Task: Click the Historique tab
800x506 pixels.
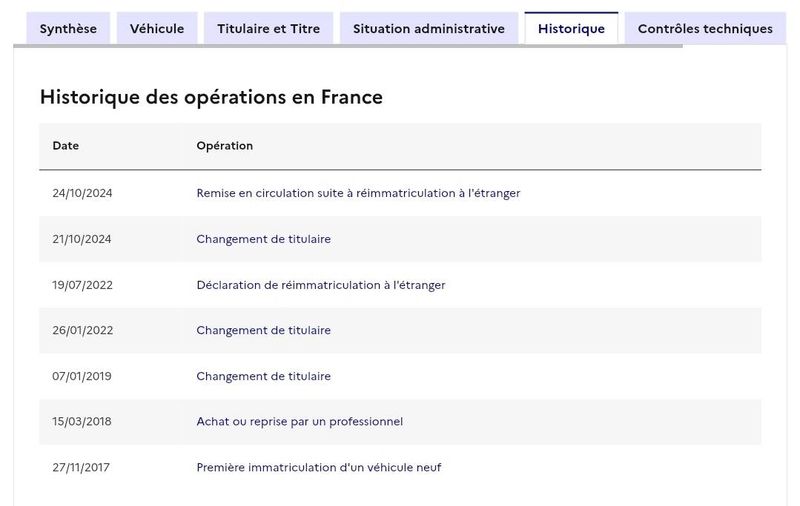Action: (571, 29)
